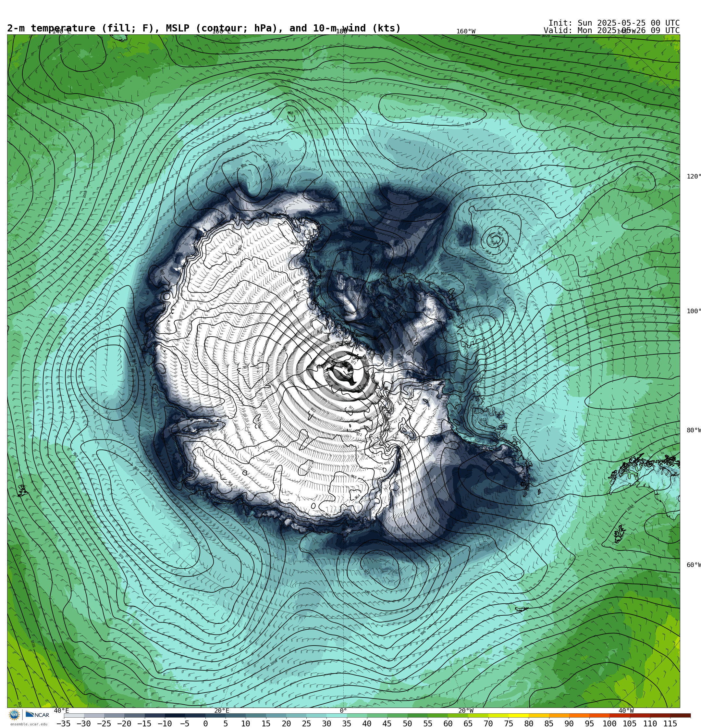Click the '50' colorbar label

(x=407, y=723)
